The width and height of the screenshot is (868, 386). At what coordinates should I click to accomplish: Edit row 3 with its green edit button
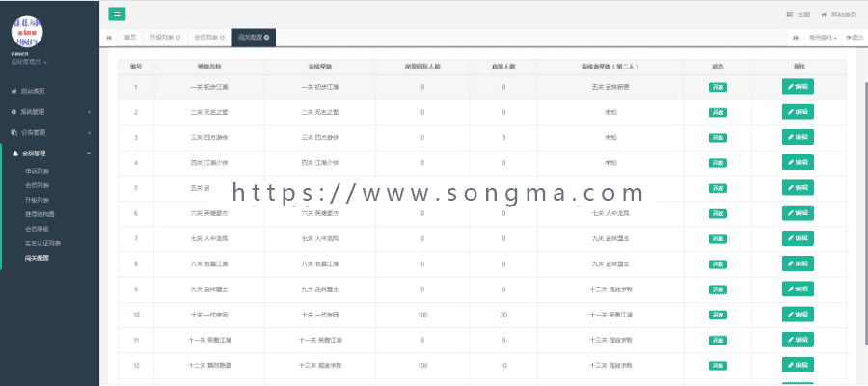pyautogui.click(x=798, y=137)
